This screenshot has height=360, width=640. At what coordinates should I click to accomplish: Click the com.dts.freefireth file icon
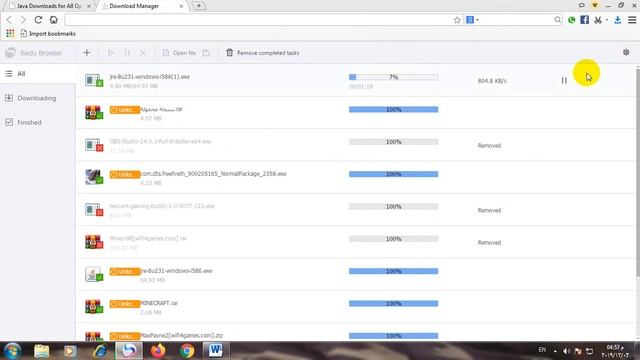click(x=94, y=177)
